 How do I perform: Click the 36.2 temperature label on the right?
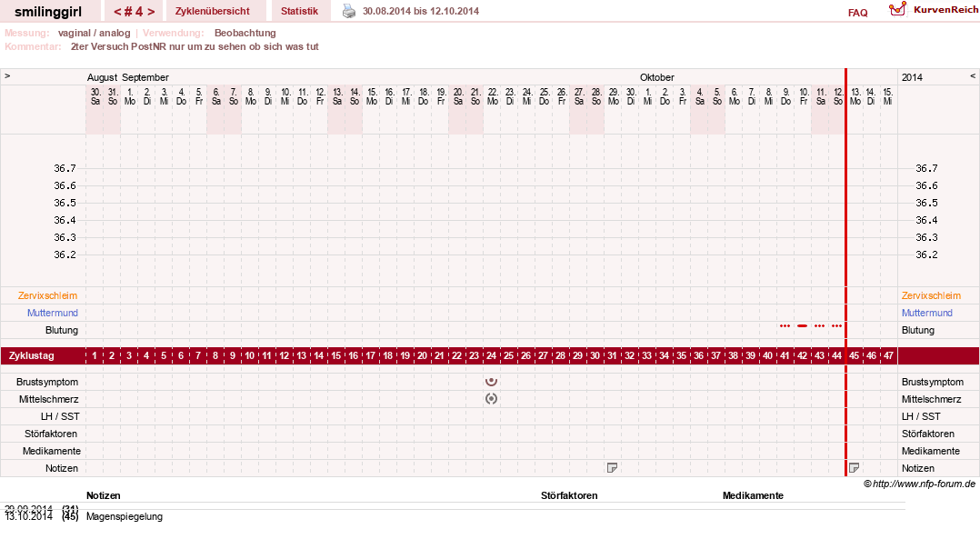(927, 255)
